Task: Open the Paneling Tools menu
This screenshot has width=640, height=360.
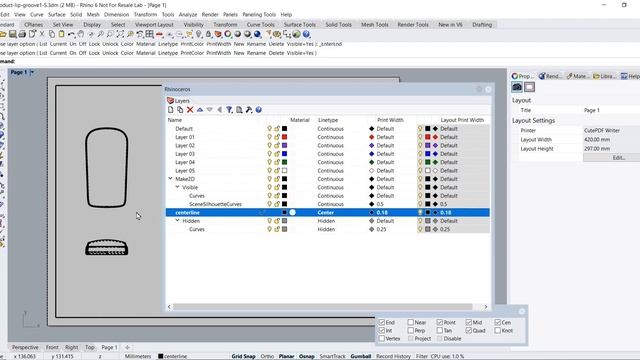Action: coord(259,14)
